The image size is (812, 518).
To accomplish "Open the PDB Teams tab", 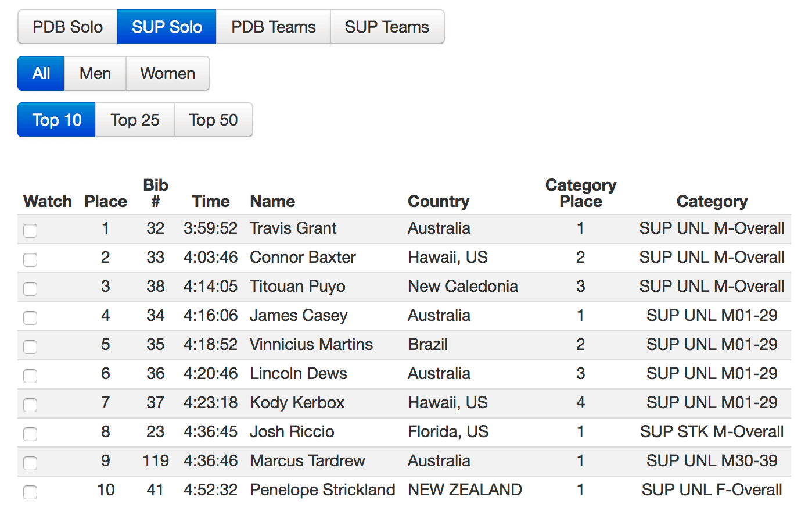I will tap(273, 27).
